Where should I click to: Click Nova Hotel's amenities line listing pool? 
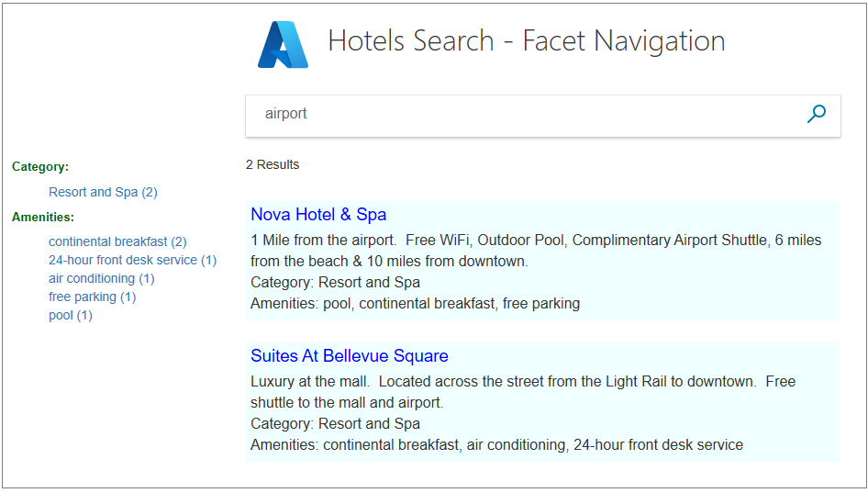pos(415,303)
